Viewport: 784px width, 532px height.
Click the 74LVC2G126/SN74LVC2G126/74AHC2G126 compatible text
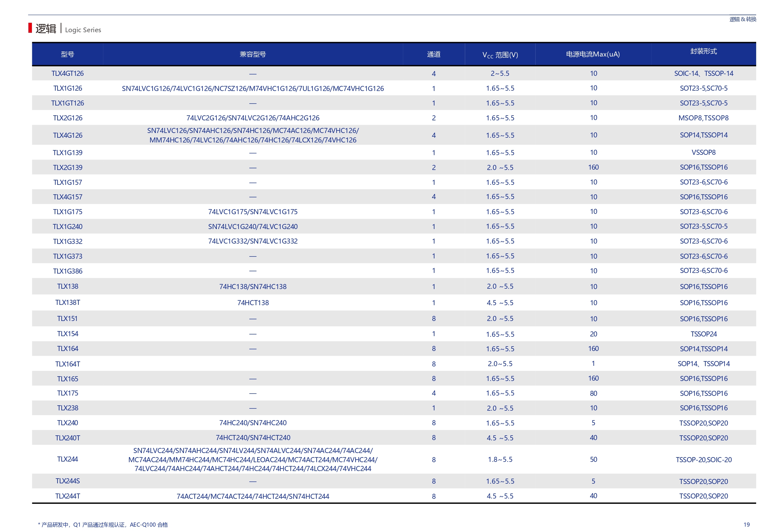coord(253,118)
